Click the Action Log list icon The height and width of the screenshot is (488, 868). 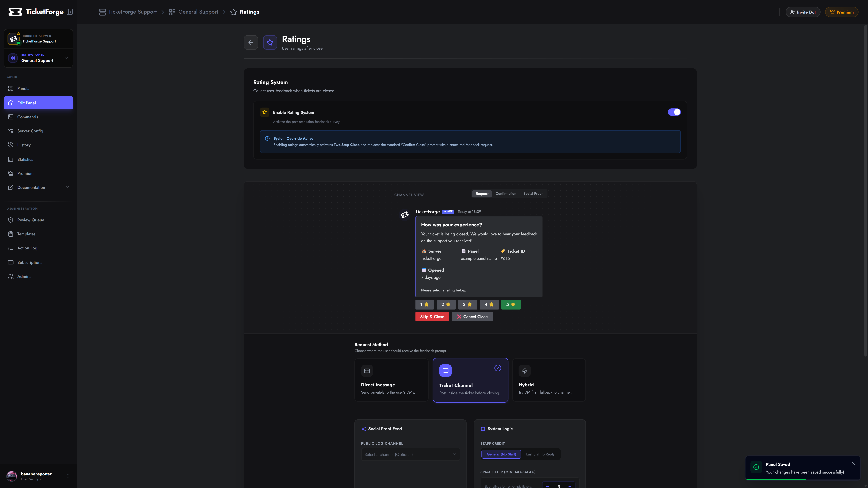[x=11, y=248]
